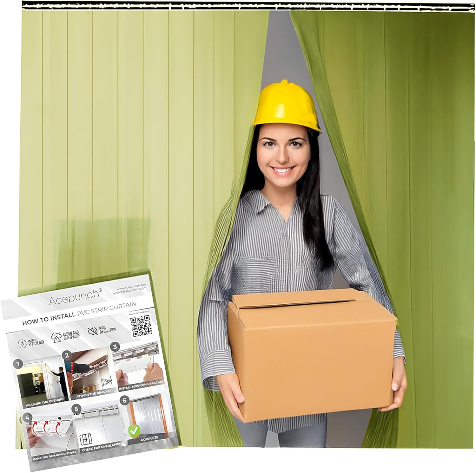Click the step 4 number badge
Screen dimensions: 476x473
[x=28, y=418]
